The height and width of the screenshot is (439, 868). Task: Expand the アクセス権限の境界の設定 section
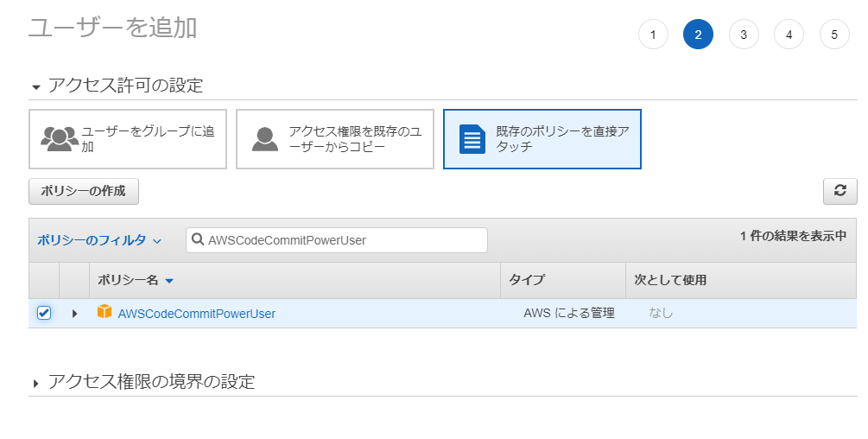click(36, 383)
